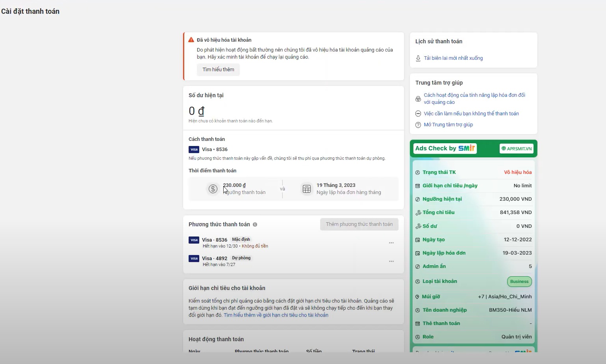Open options menu for Visa 8536

[391, 243]
